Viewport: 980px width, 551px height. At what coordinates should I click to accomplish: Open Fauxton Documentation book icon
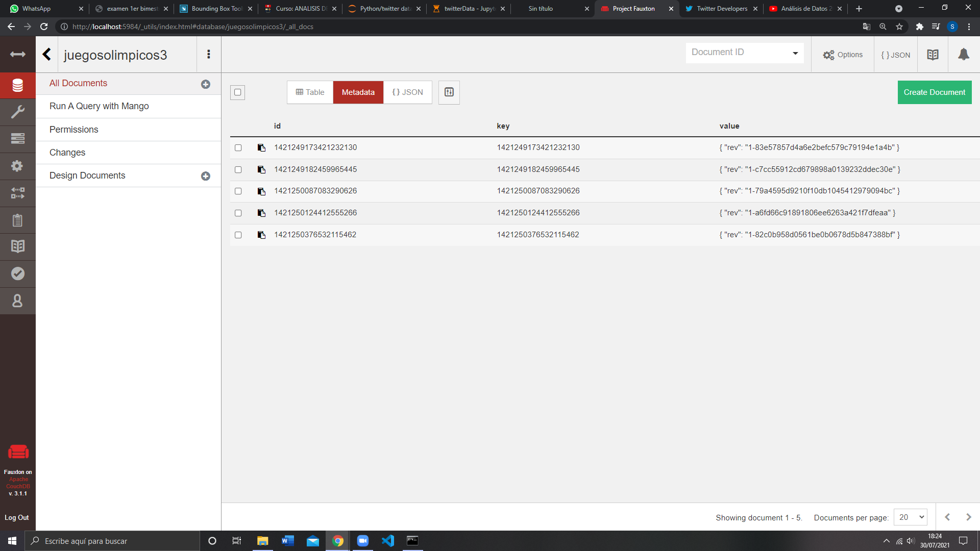17,246
